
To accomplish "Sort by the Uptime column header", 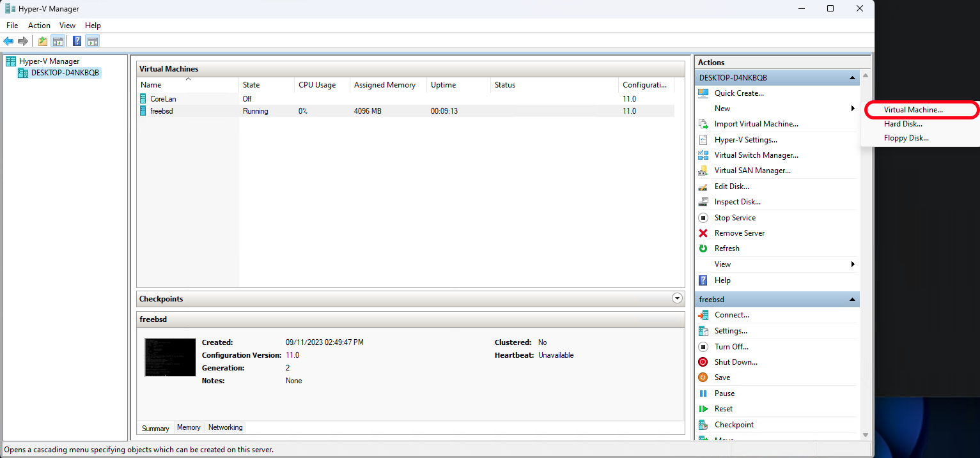I will [458, 84].
